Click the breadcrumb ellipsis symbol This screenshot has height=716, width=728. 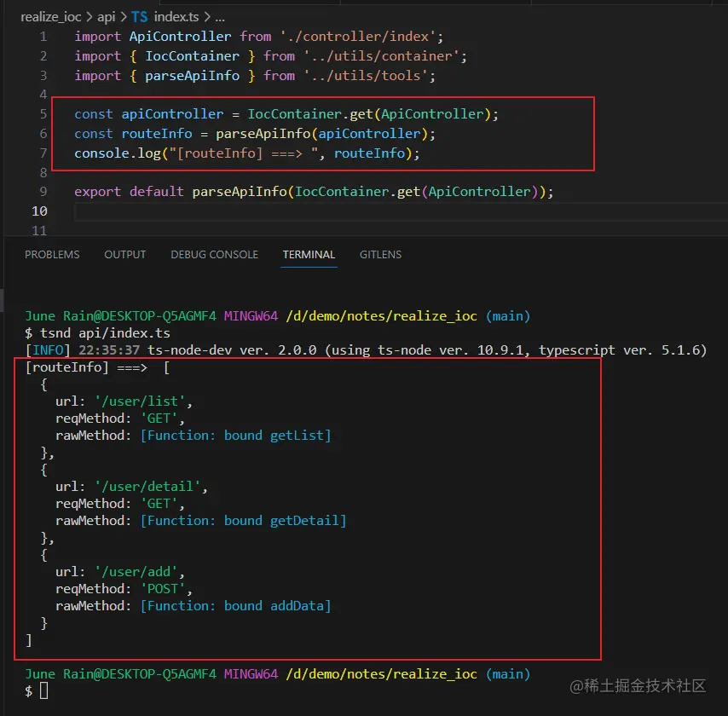coord(220,18)
